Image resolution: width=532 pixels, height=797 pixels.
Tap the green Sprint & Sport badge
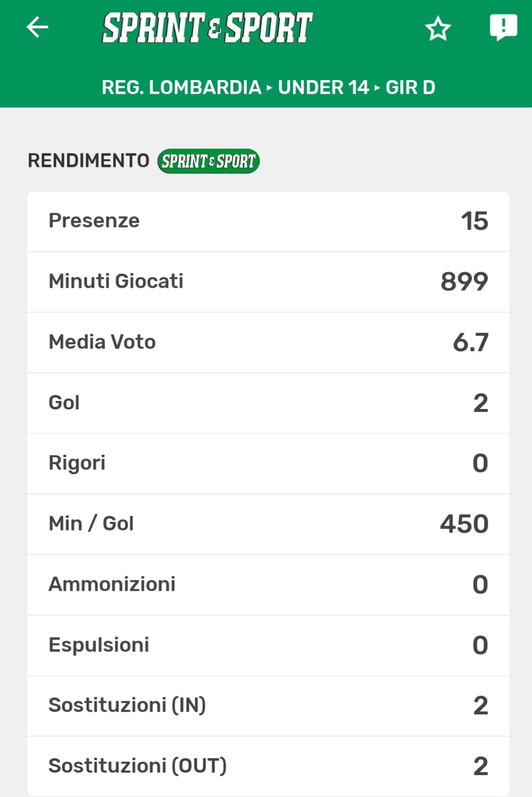[x=209, y=161]
